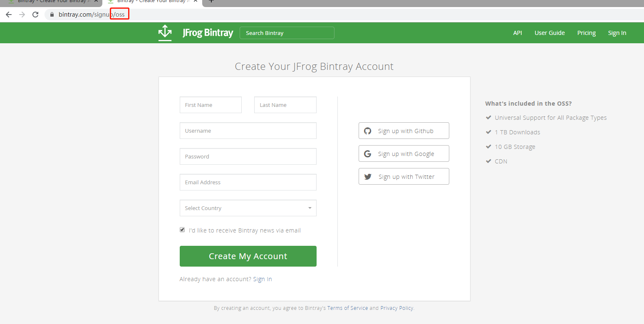Go to the Pricing page

point(587,33)
